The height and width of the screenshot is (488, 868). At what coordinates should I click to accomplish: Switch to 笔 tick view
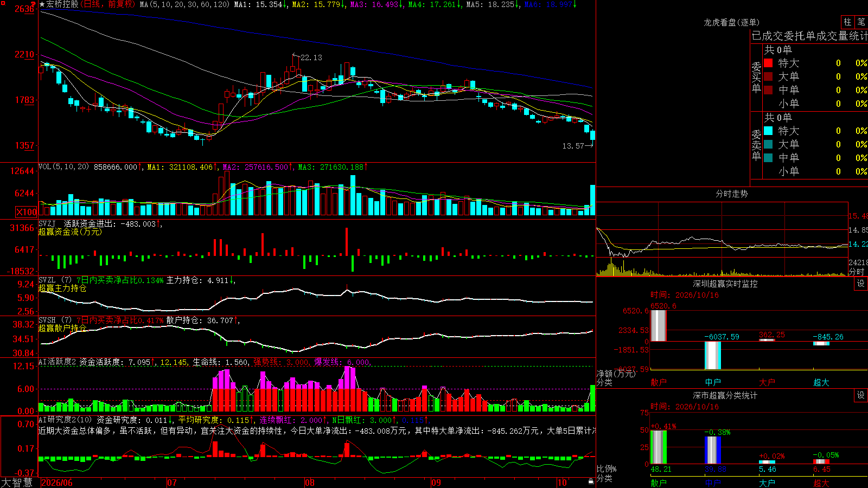[x=861, y=22]
